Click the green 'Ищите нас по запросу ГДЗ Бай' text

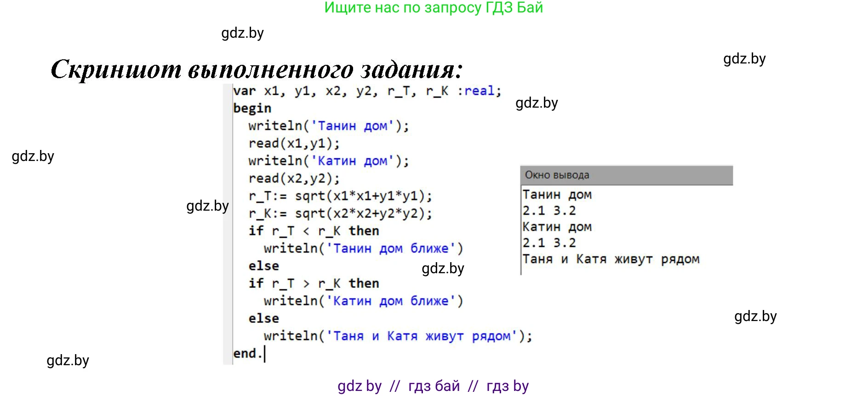click(434, 8)
